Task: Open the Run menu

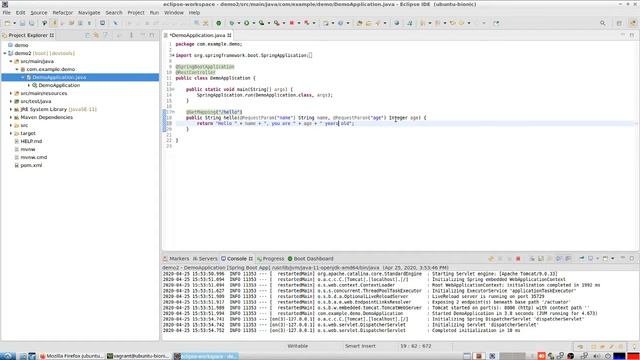Action: [x=154, y=13]
